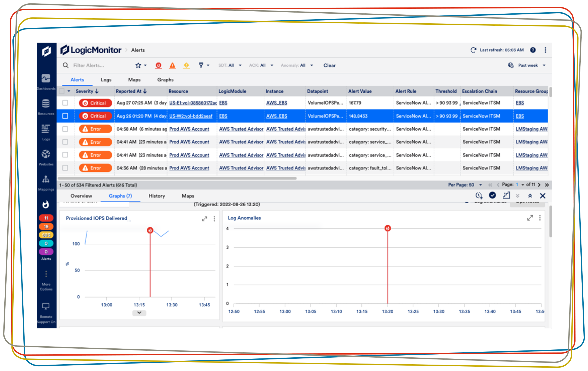Open the Dashboards sidebar icon
588x371 pixels.
(46, 79)
